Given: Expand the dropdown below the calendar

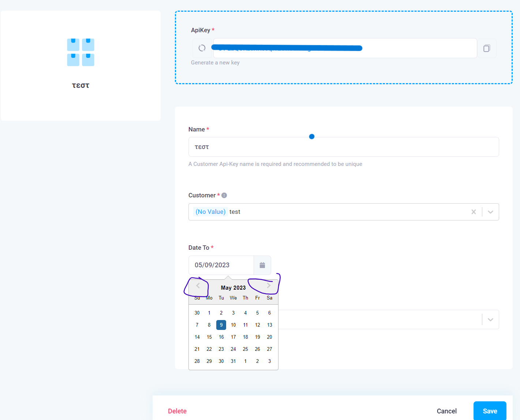Looking at the screenshot, I should [490, 319].
